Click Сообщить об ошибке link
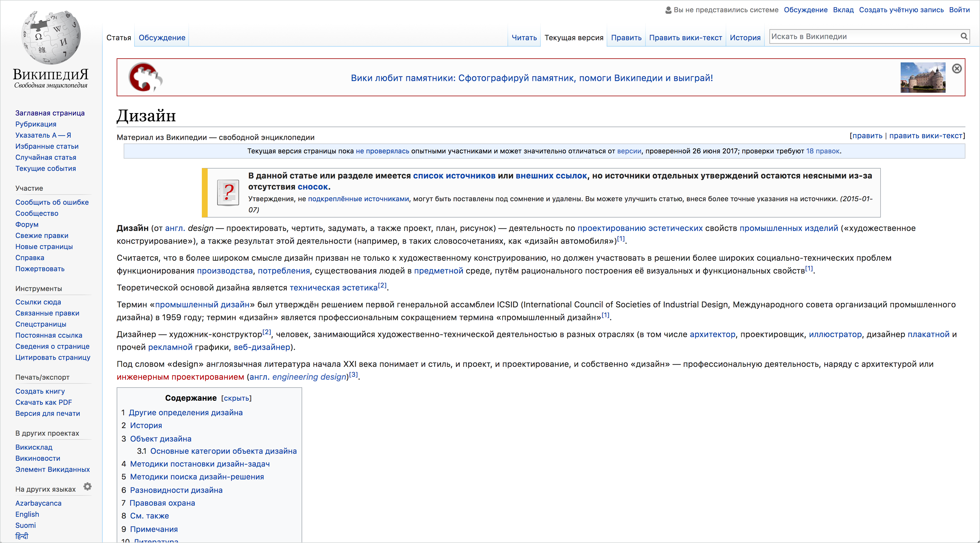Screen dimensions: 980x543 tap(52, 202)
